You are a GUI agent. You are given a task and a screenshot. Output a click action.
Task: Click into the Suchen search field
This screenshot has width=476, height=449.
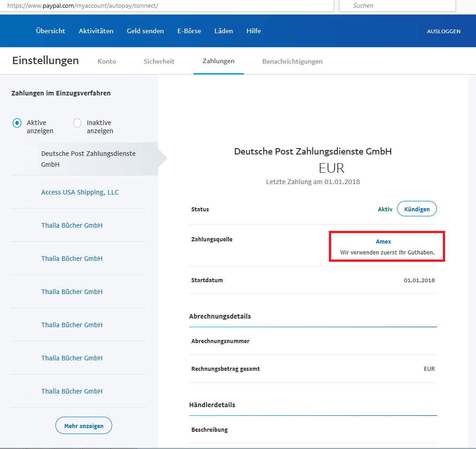[397, 6]
